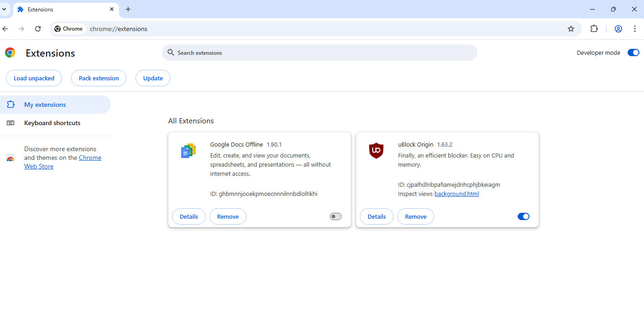This screenshot has height=321, width=644.
Task: Open the Extensions puzzle icon in toolbar
Action: click(x=594, y=29)
